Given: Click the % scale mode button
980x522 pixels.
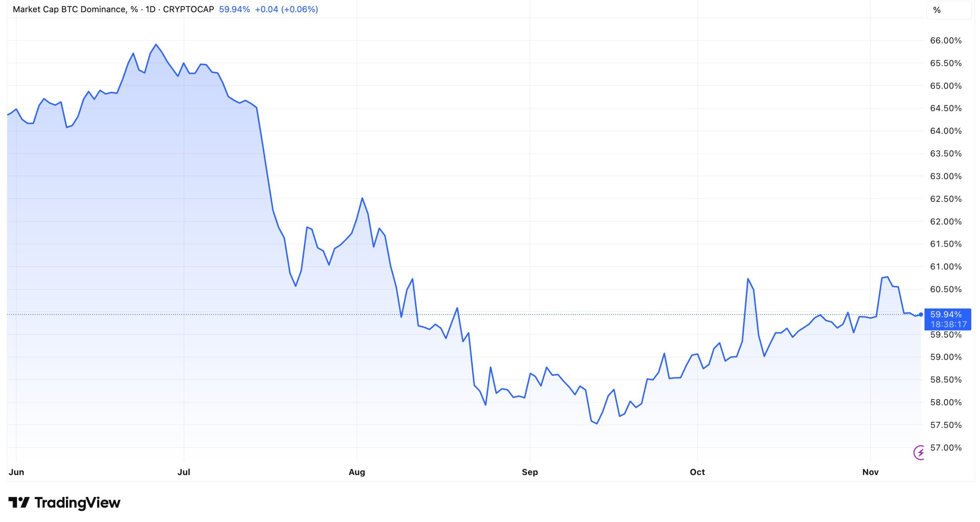Looking at the screenshot, I should [x=949, y=10].
